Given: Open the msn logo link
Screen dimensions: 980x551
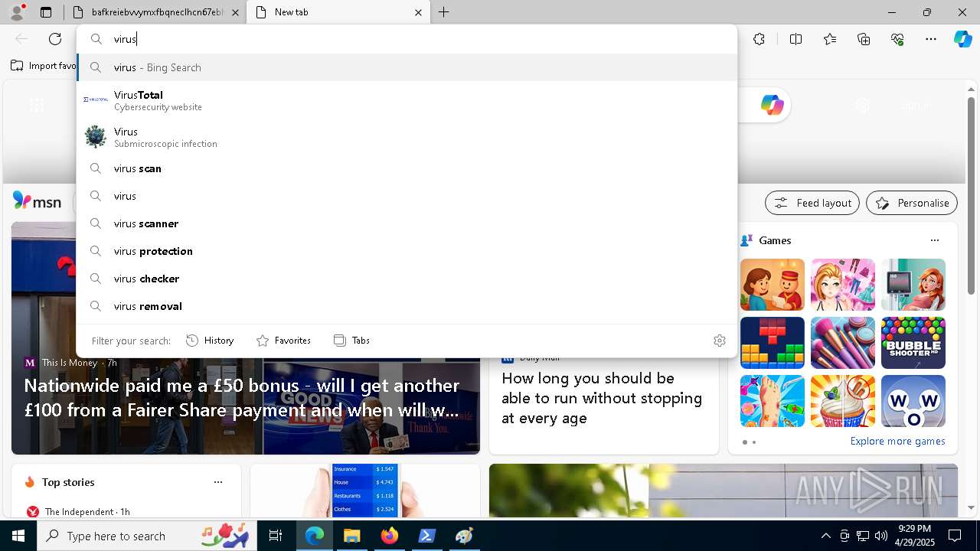Looking at the screenshot, I should click(37, 201).
